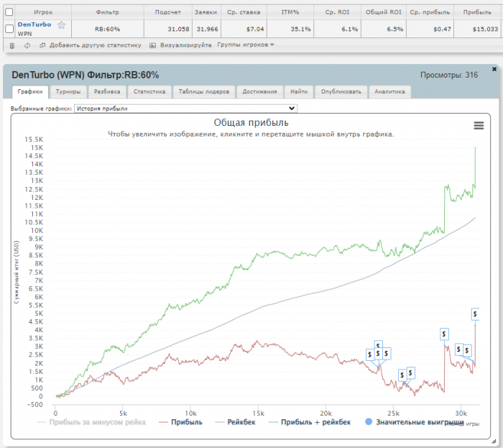Click the Визуализируйте link
The height and width of the screenshot is (448, 503).
pos(185,45)
